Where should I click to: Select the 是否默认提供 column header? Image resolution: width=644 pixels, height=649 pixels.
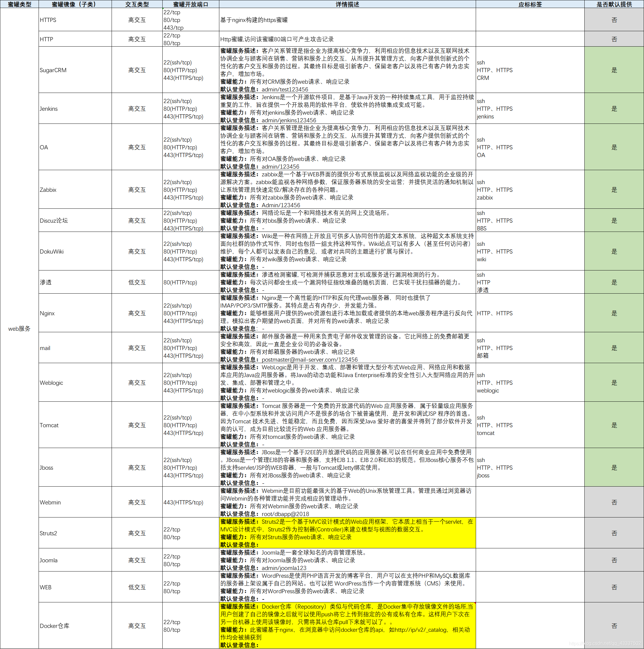tap(614, 4)
